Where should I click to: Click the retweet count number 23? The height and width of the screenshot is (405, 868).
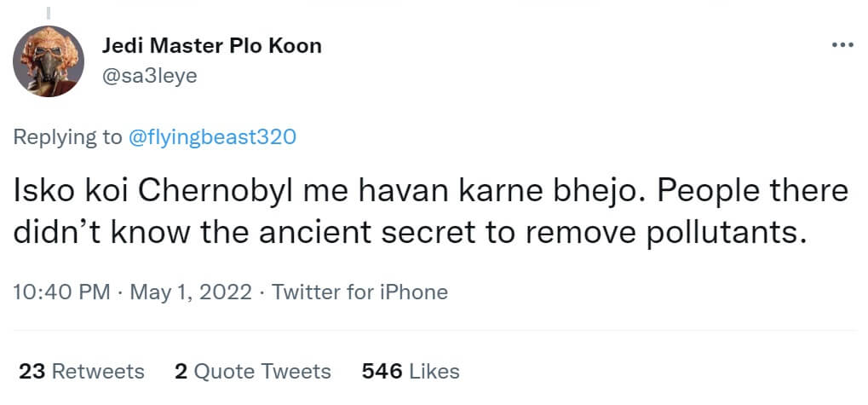click(32, 371)
